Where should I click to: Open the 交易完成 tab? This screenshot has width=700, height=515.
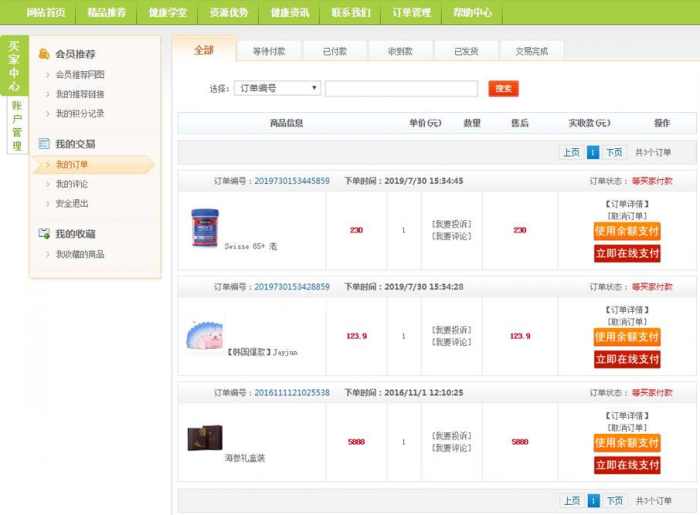[x=531, y=51]
